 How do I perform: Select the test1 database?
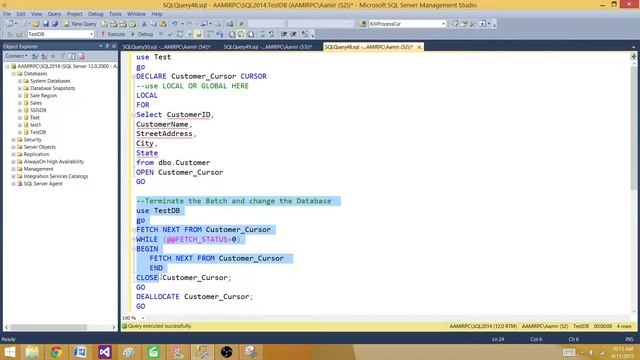[35, 125]
